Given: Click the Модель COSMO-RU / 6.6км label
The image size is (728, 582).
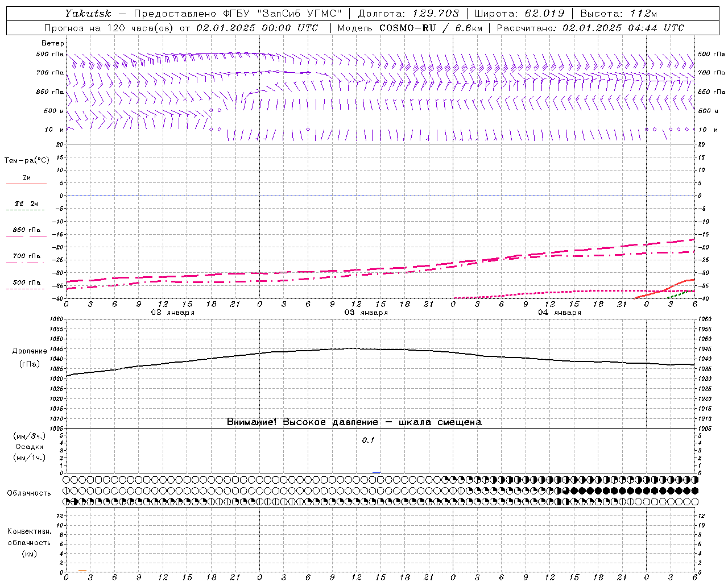Looking at the screenshot, I should point(409,28).
